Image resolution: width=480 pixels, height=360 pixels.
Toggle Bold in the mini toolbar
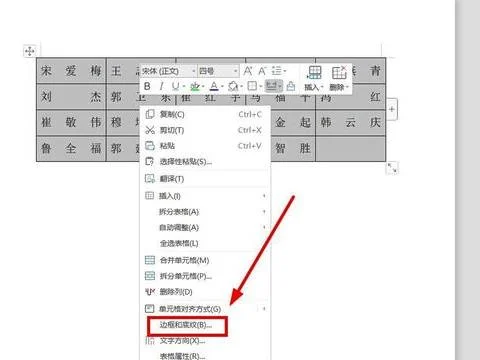(x=147, y=87)
